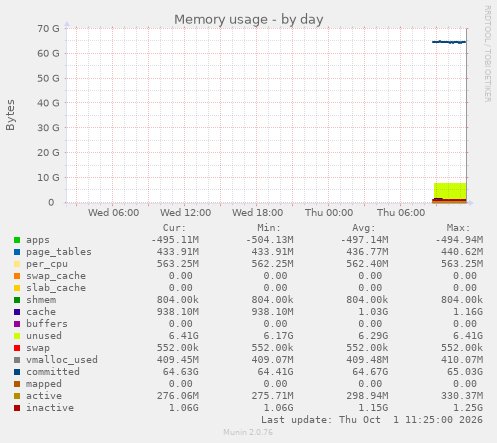Click the committed dark blue legend swatch
Screen dimensions: 497x443
(x=17, y=372)
